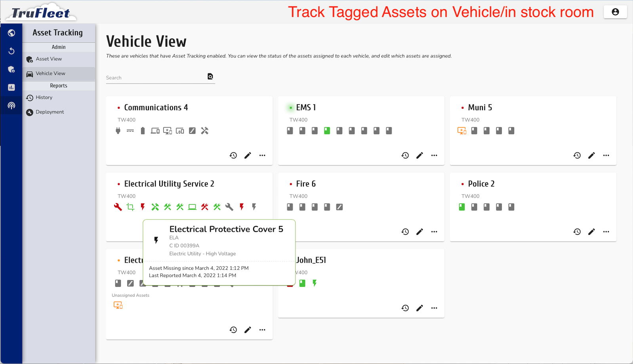The image size is (633, 364).
Task: Click the crossed tools icon in Communications 4
Action: click(x=204, y=131)
